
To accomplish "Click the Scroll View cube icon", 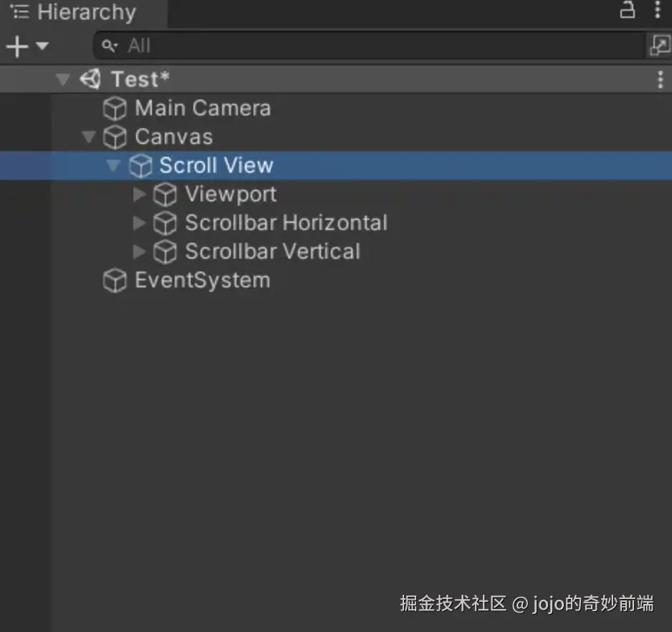I will pyautogui.click(x=140, y=166).
